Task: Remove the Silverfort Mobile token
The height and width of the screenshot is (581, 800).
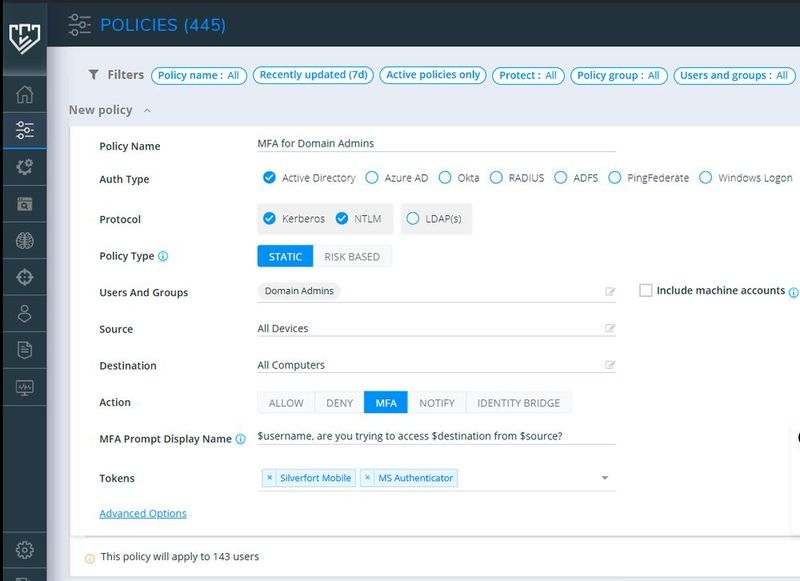Action: click(x=269, y=478)
